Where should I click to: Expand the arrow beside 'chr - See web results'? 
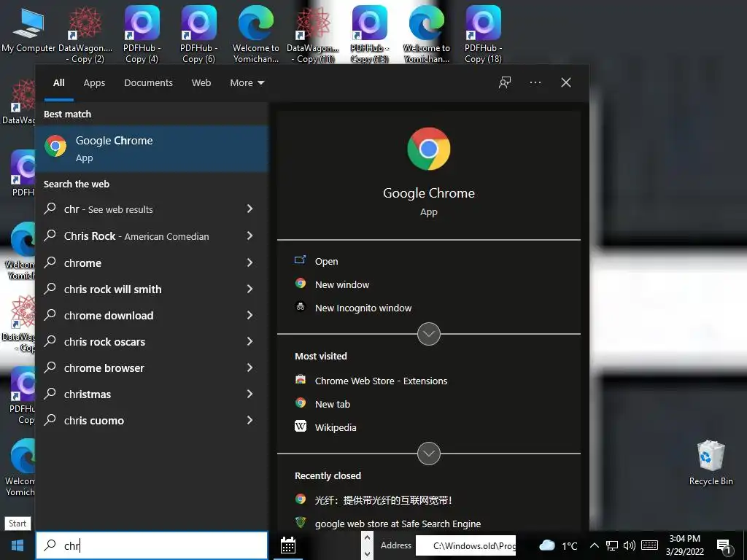click(249, 209)
